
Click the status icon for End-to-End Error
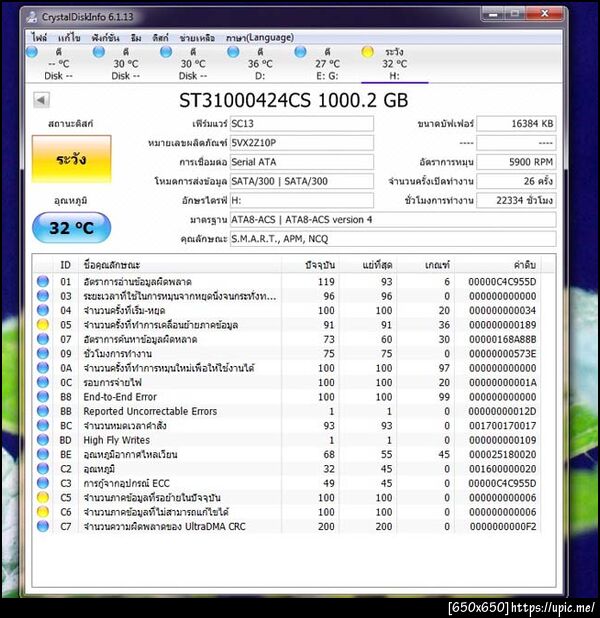pos(43,396)
